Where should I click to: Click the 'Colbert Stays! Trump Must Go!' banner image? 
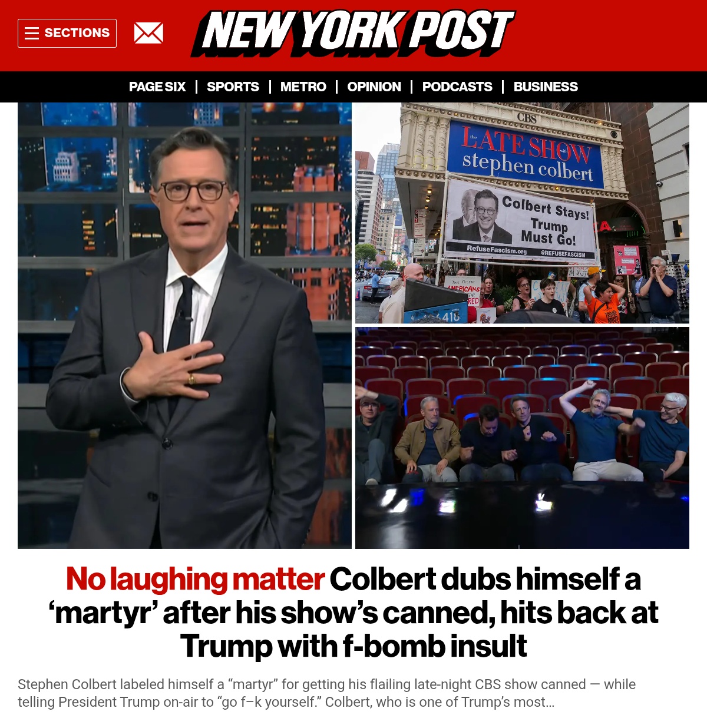click(521, 220)
